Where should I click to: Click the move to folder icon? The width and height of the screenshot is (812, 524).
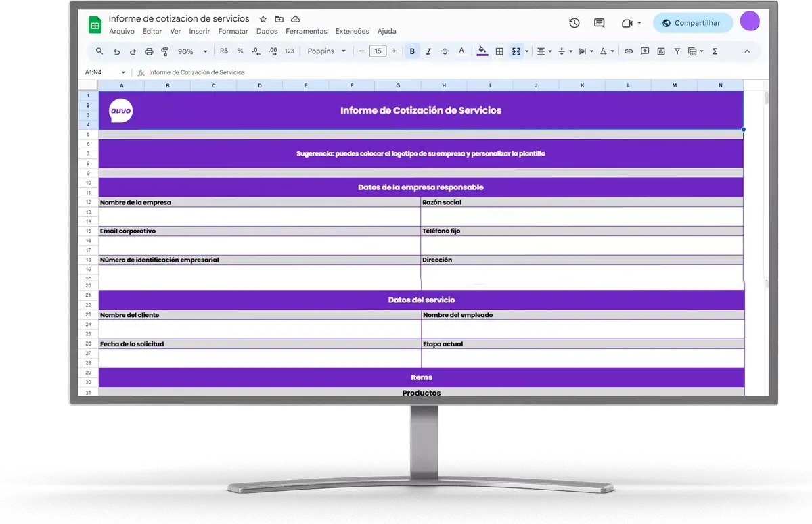coord(279,19)
